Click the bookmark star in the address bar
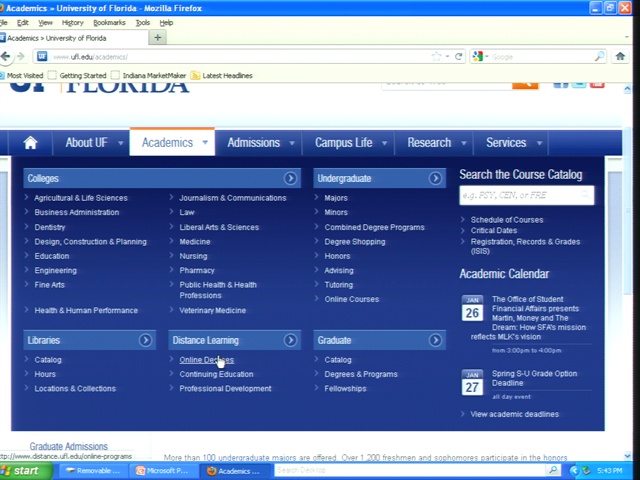This screenshot has width=640, height=480. click(436, 57)
